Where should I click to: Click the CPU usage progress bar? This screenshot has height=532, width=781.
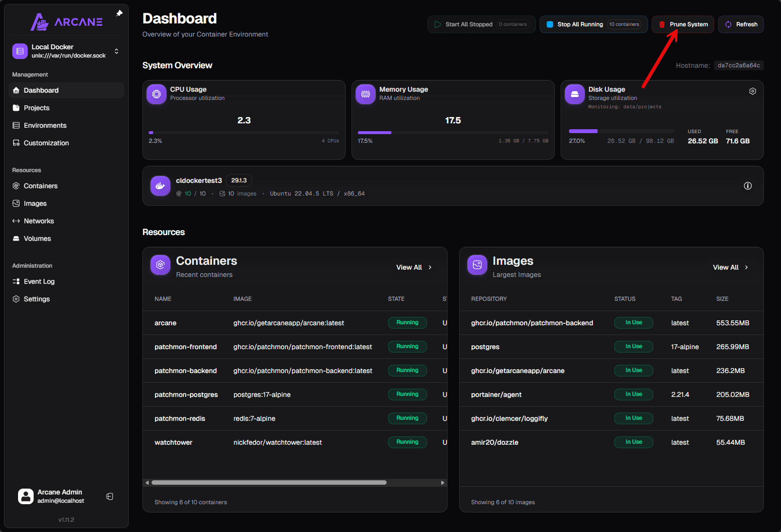click(x=244, y=132)
